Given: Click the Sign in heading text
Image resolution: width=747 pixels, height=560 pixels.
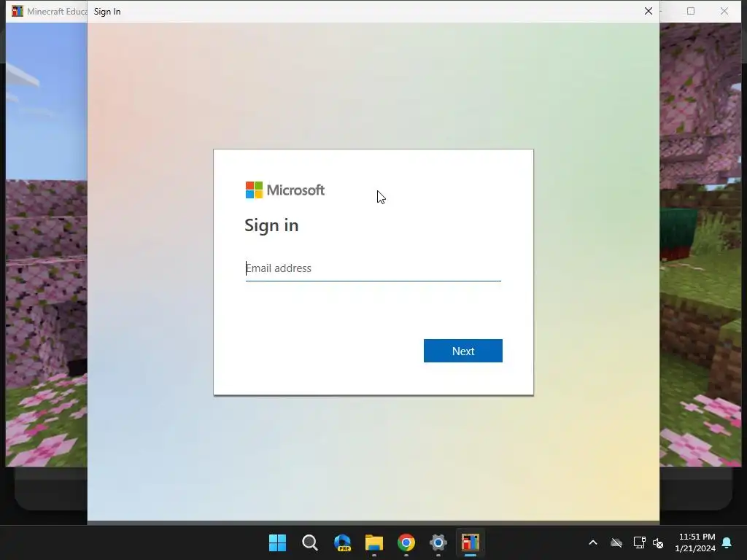Looking at the screenshot, I should (271, 225).
